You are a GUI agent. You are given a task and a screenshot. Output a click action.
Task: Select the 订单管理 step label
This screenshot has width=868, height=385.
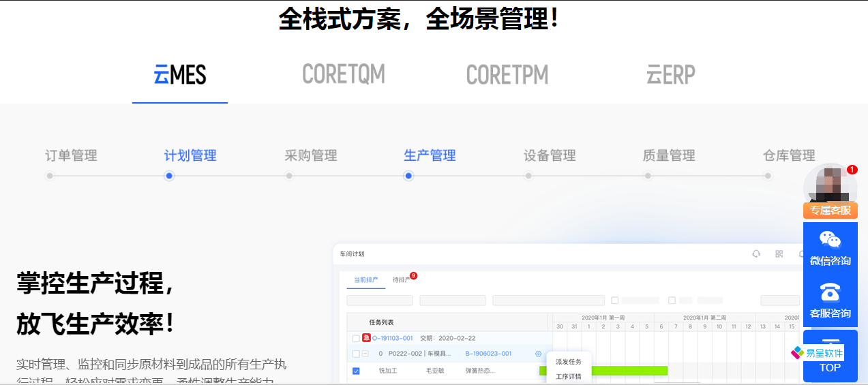(71, 155)
